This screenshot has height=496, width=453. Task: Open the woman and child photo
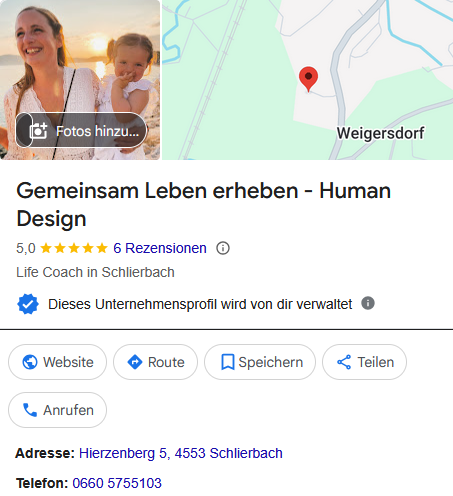pos(80,60)
